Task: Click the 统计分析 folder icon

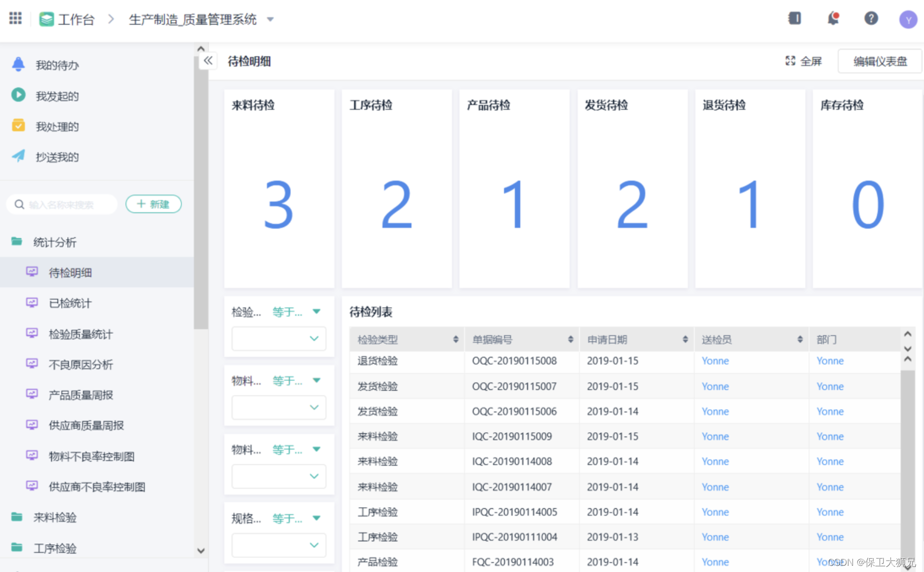Action: coord(17,241)
